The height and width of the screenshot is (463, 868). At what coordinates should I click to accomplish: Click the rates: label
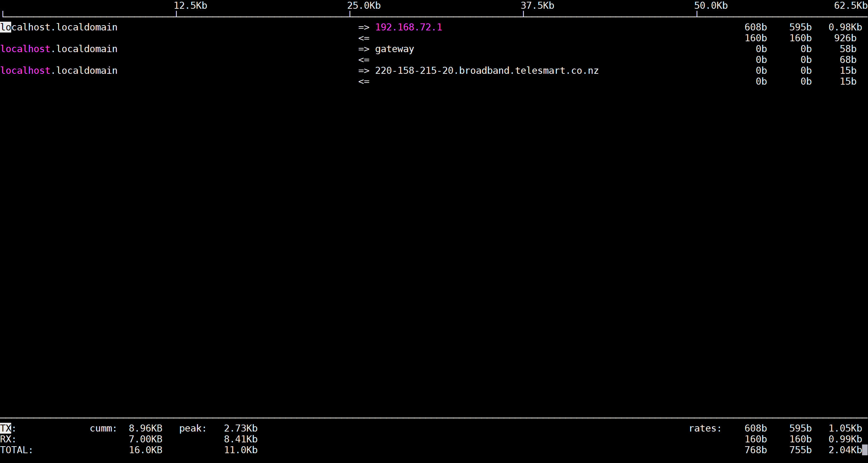[705, 428]
